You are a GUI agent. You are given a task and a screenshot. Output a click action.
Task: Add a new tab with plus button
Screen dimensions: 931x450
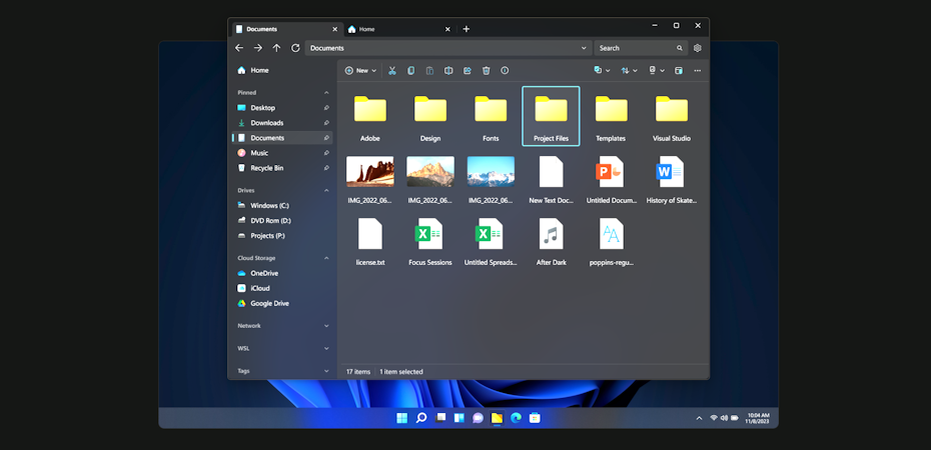coord(466,29)
